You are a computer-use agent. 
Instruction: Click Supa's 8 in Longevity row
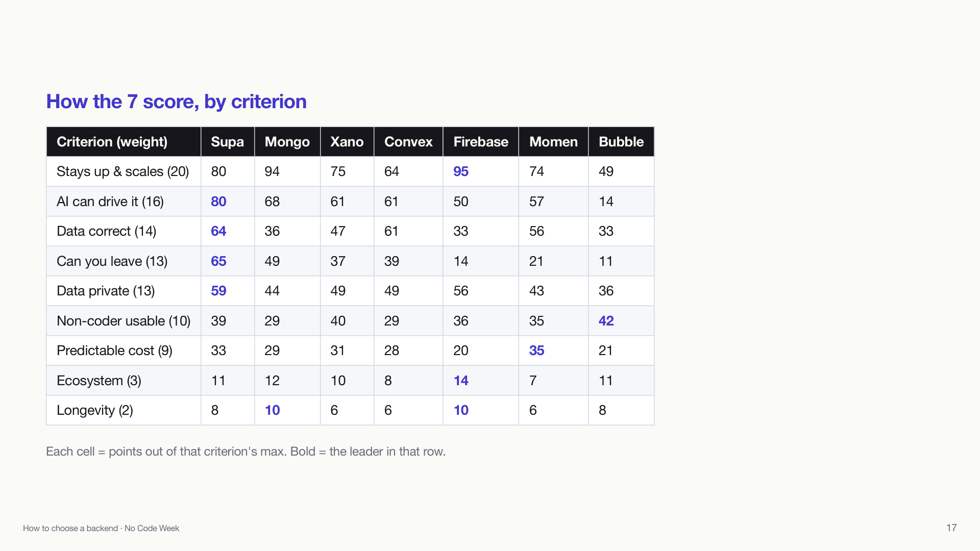click(x=215, y=410)
